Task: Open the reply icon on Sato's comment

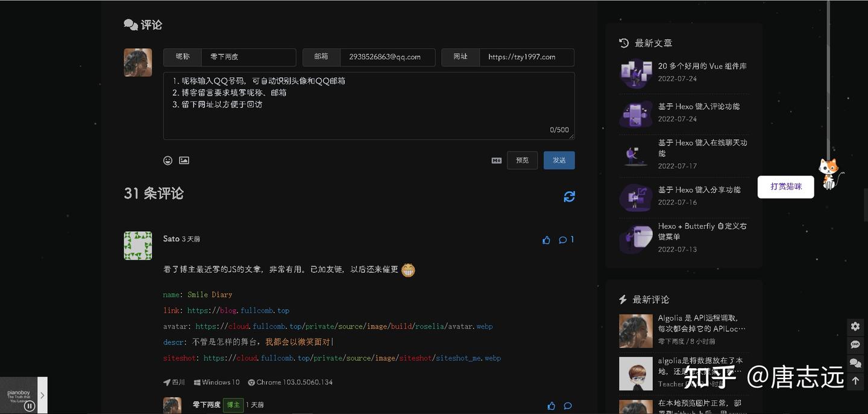Action: (x=562, y=240)
